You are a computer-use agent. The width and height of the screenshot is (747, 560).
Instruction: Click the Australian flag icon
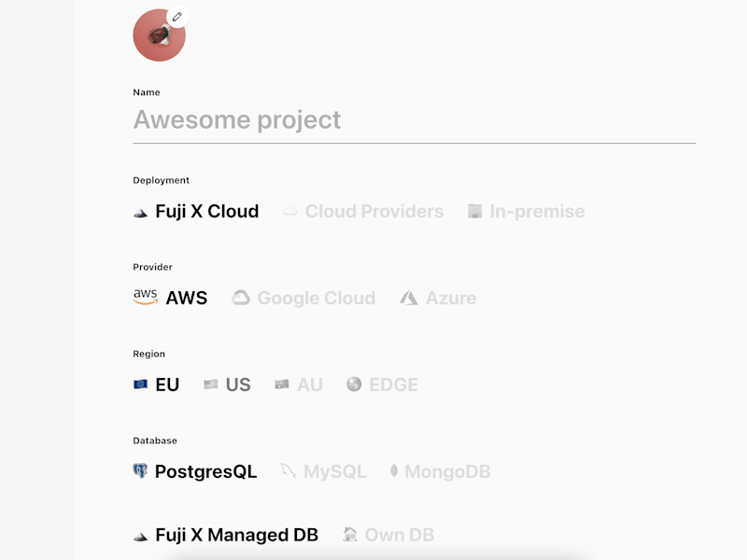282,385
